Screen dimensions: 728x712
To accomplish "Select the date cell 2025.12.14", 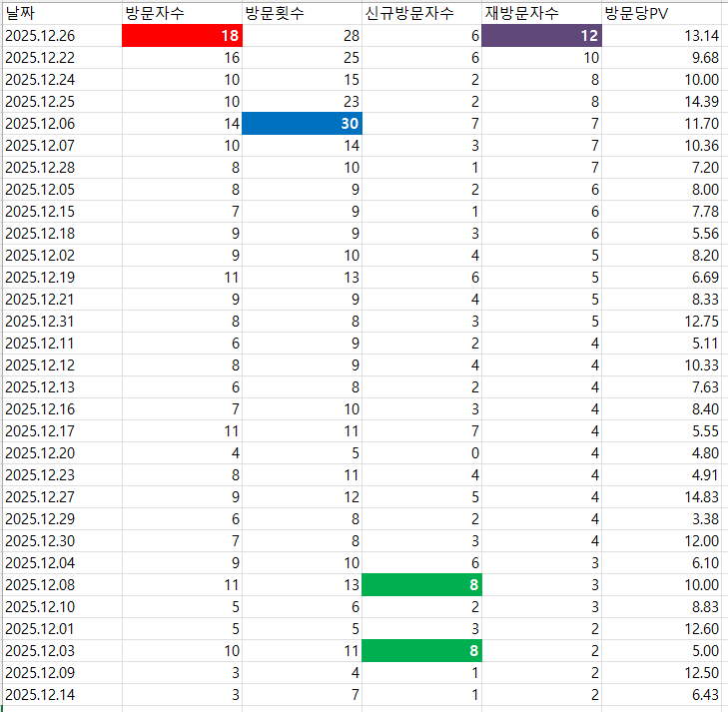I will click(x=60, y=694).
